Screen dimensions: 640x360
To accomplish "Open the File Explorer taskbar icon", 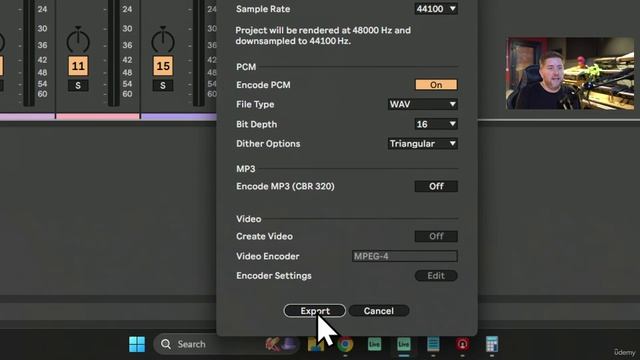I will [316, 344].
